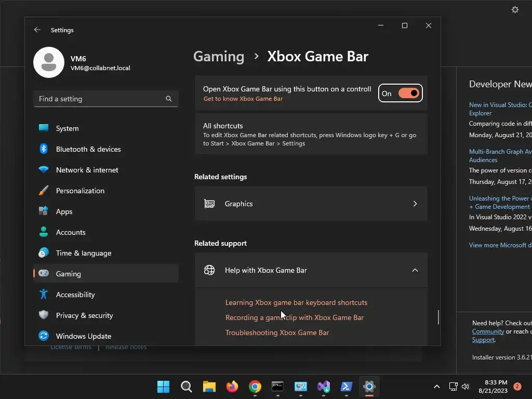The image size is (532, 399).
Task: Open taskbar Search
Action: [187, 387]
